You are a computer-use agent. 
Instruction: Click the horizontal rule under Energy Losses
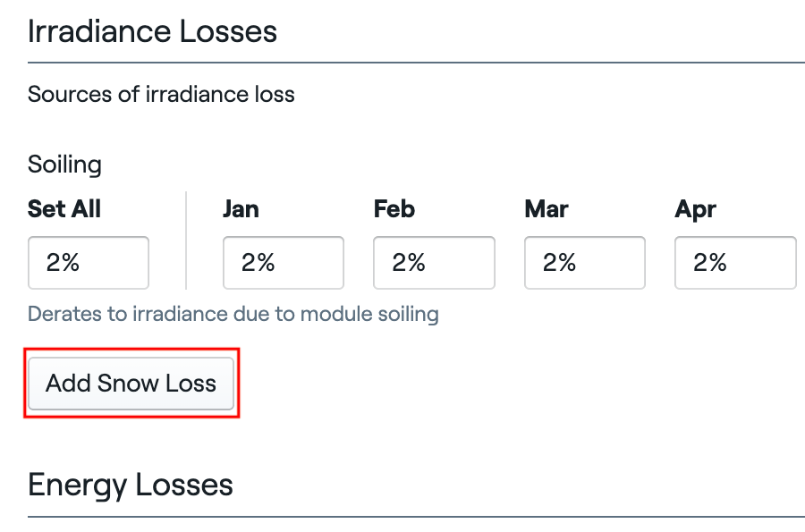point(416,517)
